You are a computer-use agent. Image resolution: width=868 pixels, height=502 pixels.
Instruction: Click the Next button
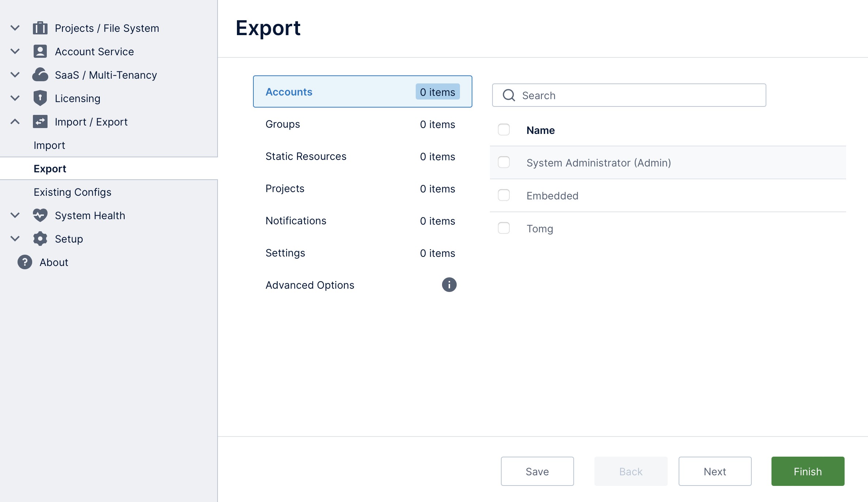point(715,471)
